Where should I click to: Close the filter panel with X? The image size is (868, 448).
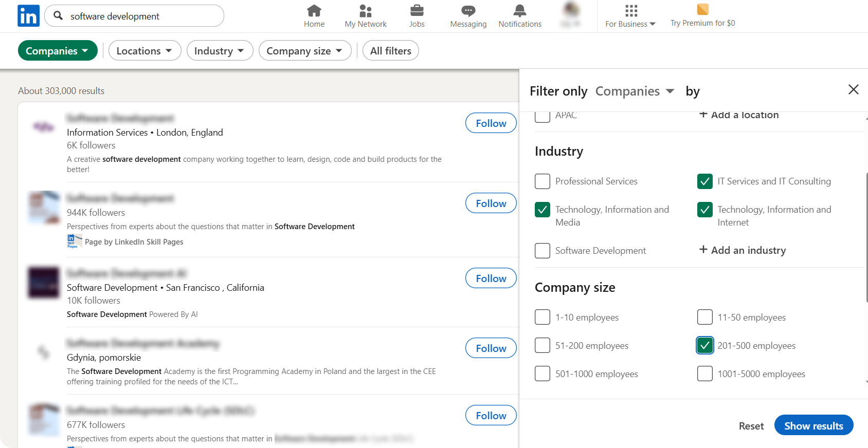coord(854,89)
